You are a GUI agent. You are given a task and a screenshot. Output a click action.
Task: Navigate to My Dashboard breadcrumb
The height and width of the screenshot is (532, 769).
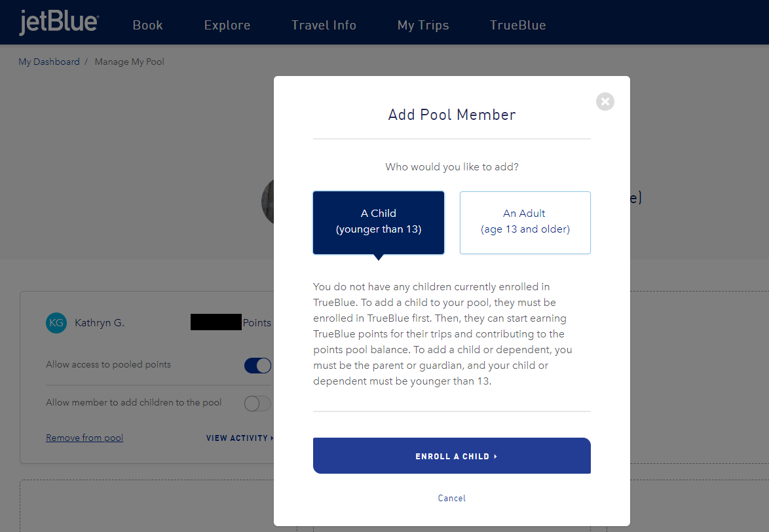[x=49, y=62]
